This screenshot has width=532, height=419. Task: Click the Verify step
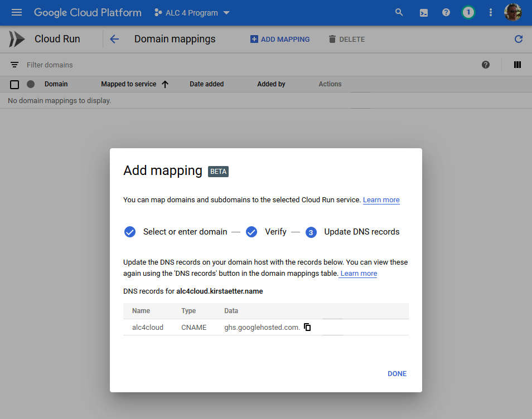[266, 232]
